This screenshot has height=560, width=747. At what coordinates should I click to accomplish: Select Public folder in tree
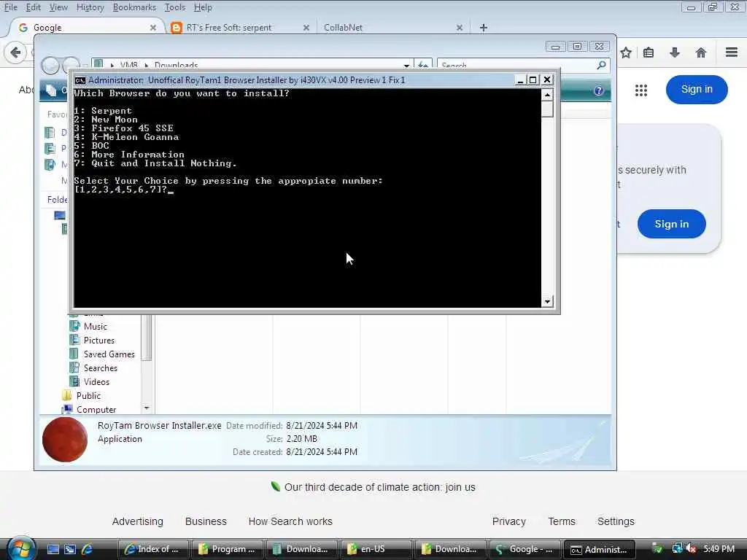point(88,395)
